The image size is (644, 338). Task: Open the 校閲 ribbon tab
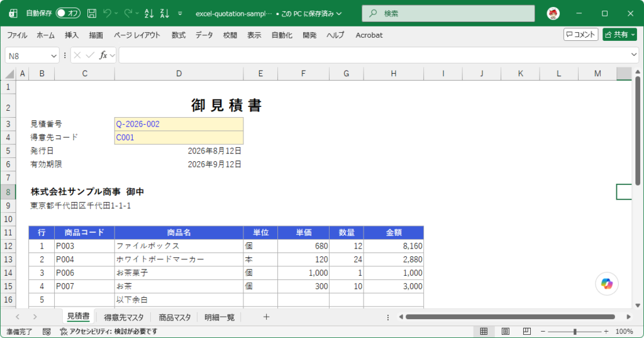tap(230, 35)
